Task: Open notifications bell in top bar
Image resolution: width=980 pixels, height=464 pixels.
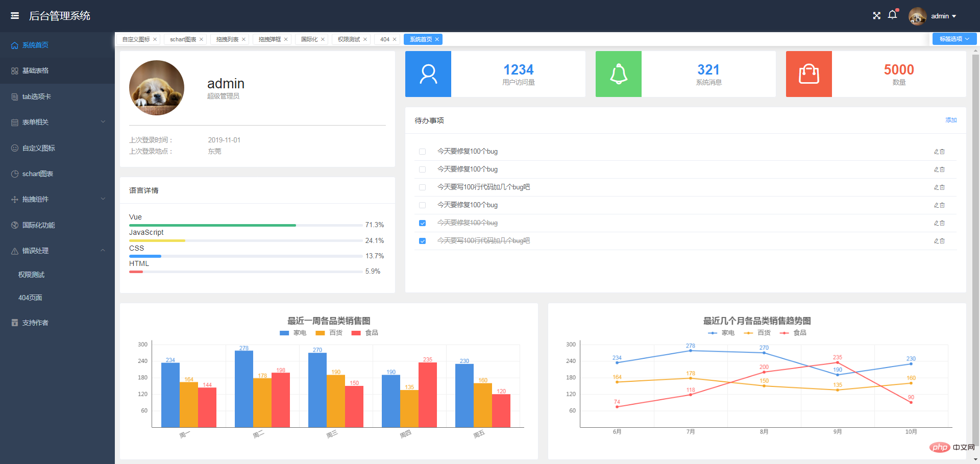Action: (x=892, y=15)
